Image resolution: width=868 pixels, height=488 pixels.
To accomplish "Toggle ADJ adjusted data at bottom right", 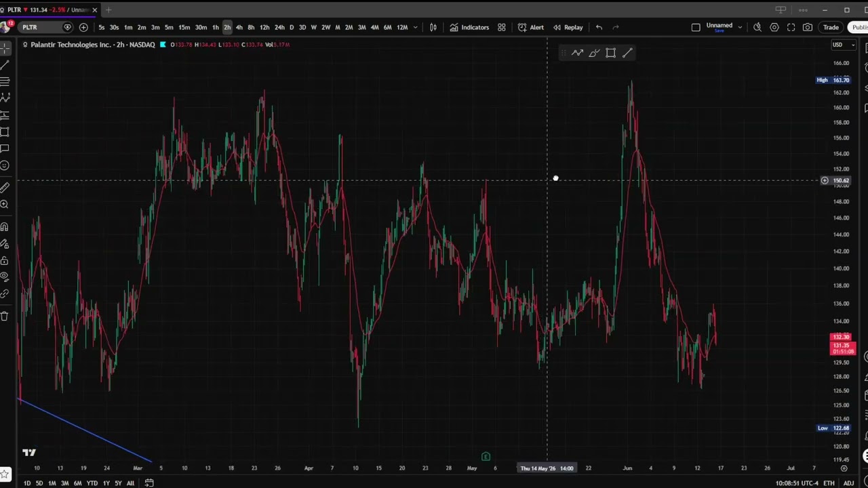I will pyautogui.click(x=848, y=483).
